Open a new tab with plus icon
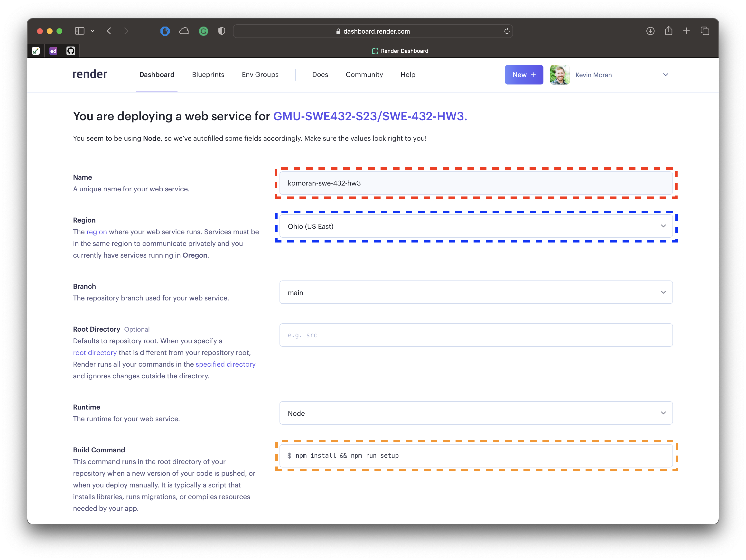This screenshot has height=560, width=746. coord(686,31)
